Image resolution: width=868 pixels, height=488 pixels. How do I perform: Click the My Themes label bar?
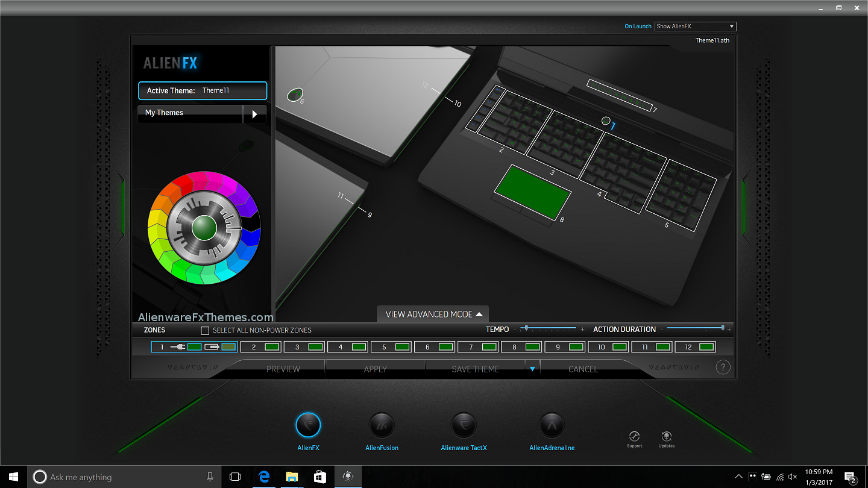[190, 113]
